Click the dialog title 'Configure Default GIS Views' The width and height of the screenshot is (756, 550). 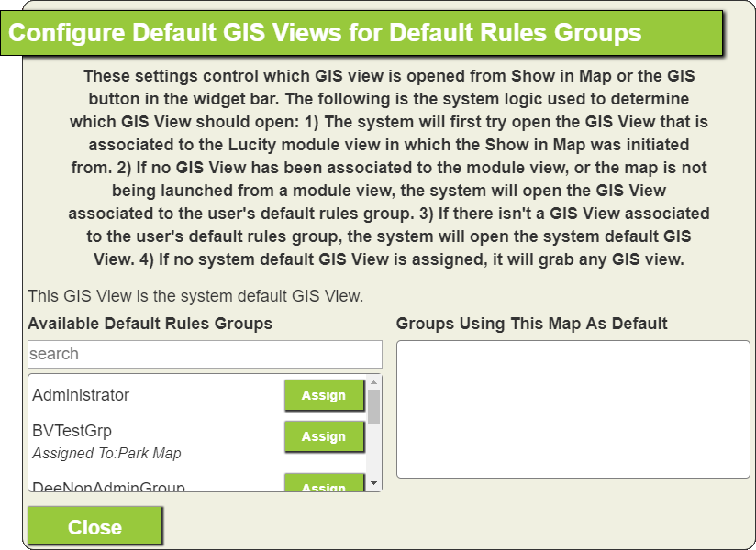[325, 33]
